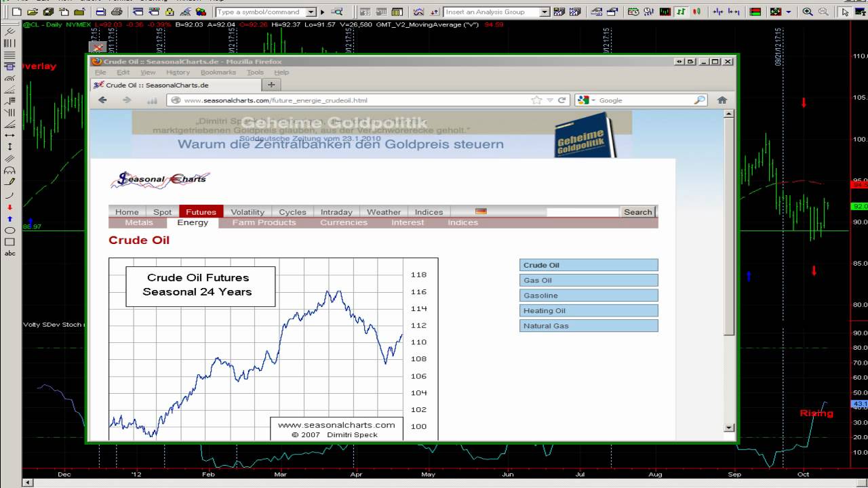Open the Google search engine dropdown
Image resolution: width=868 pixels, height=488 pixels.
(x=593, y=100)
